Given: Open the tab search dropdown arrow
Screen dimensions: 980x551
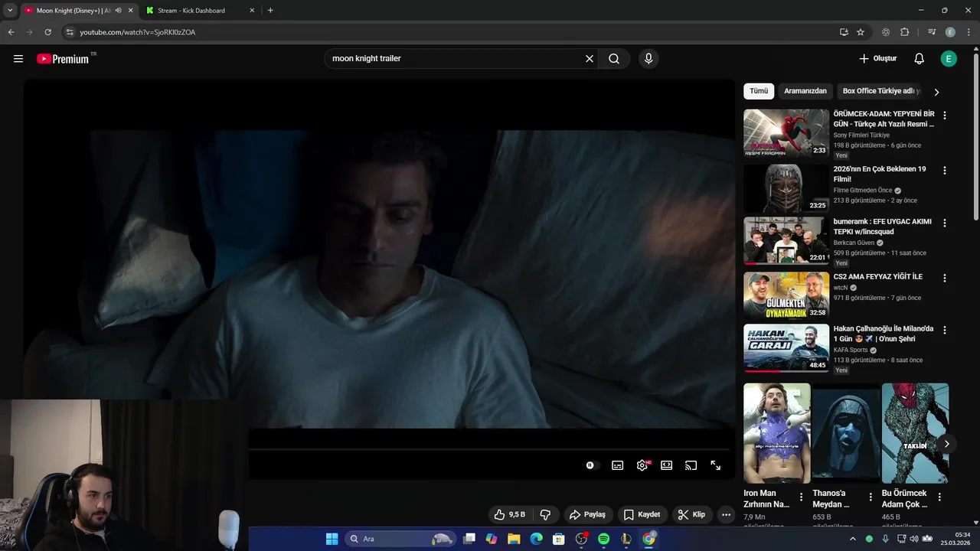Looking at the screenshot, I should (x=10, y=11).
